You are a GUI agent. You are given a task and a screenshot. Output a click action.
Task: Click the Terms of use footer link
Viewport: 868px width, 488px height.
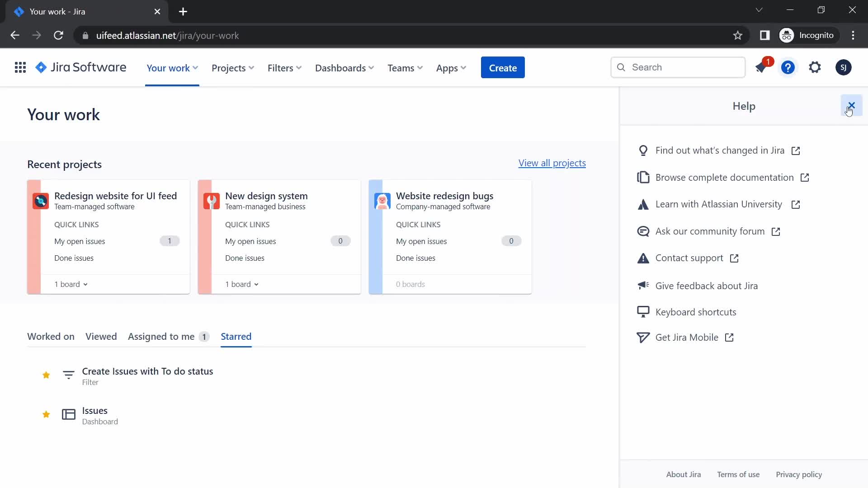click(x=738, y=474)
